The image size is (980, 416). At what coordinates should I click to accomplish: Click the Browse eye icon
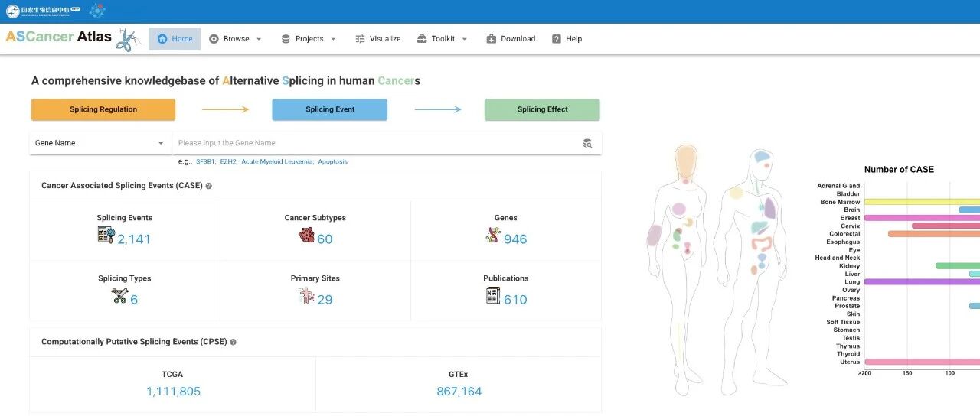point(214,39)
